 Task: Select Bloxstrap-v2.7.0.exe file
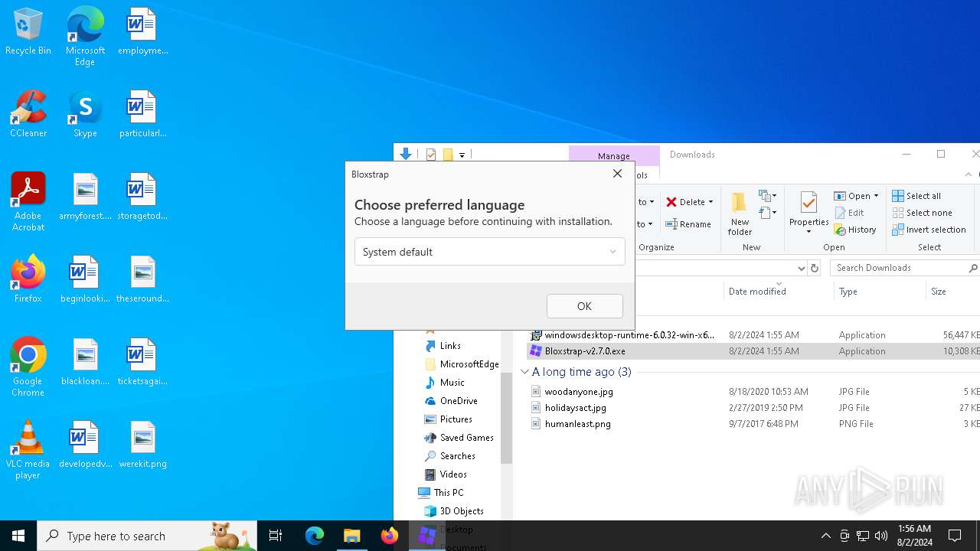pos(585,351)
